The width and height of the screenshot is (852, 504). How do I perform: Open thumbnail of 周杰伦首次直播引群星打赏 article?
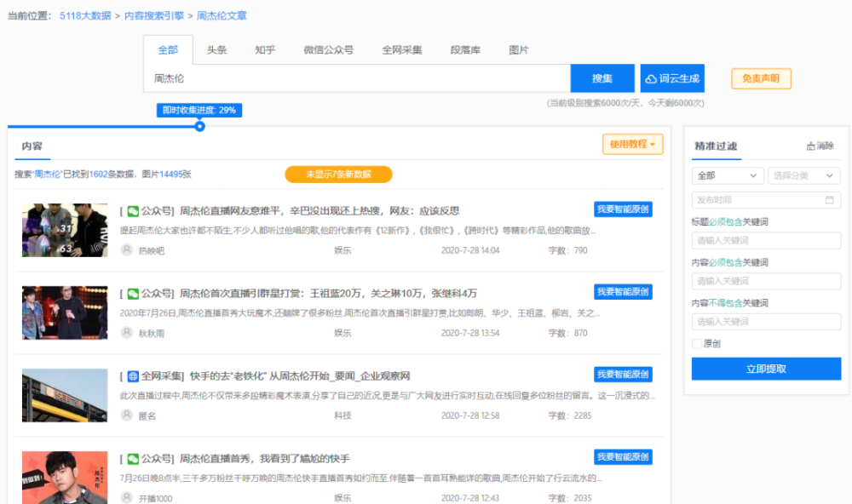click(65, 312)
